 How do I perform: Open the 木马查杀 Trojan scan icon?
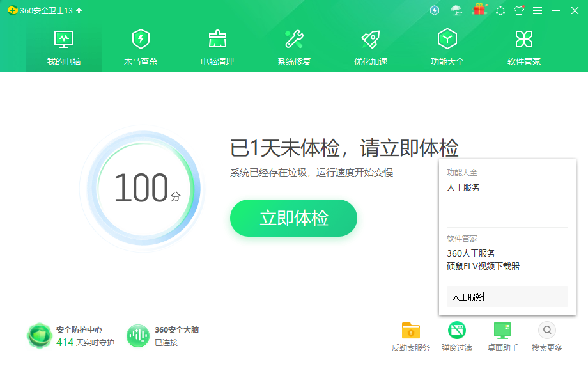point(141,40)
